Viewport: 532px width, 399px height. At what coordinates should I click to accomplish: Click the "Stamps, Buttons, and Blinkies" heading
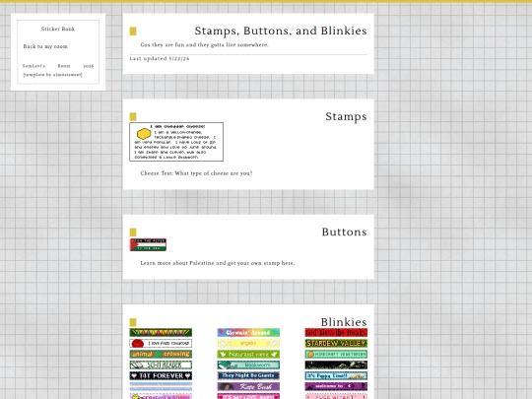point(281,31)
